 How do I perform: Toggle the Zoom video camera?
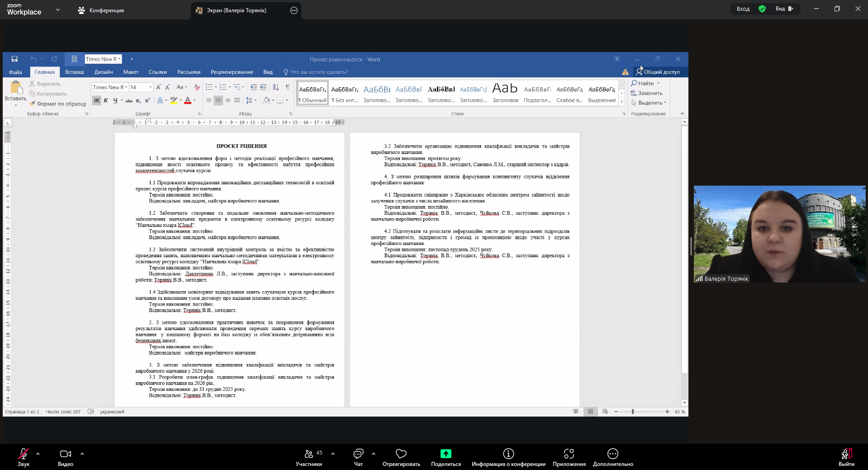[65, 454]
